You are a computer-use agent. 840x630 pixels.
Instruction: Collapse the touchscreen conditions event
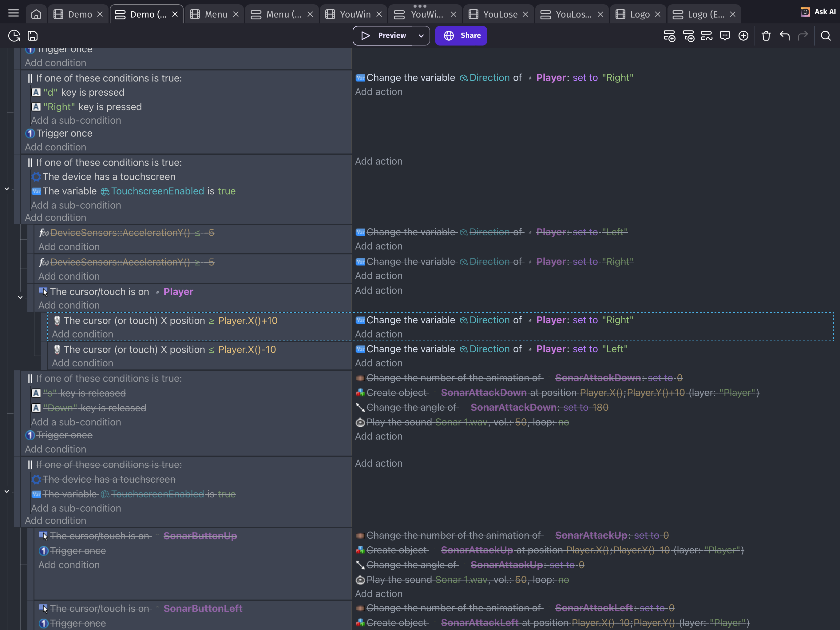coord(7,189)
